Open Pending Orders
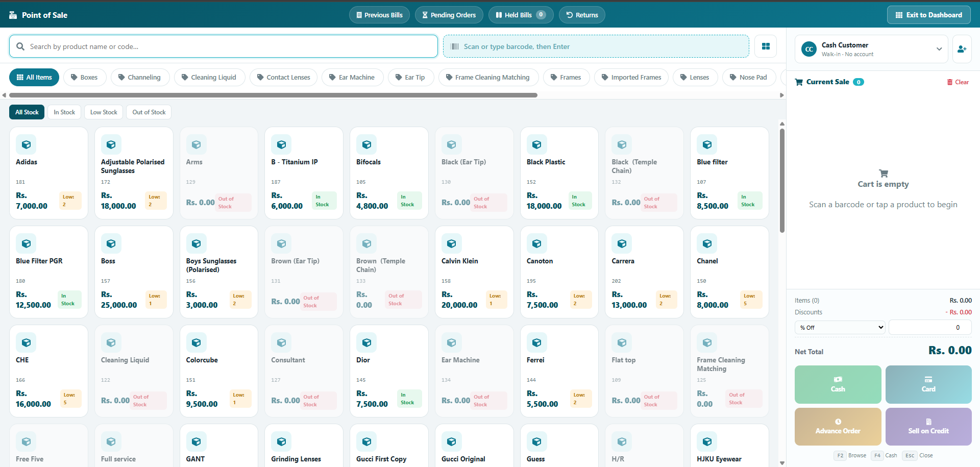Screen dimensions: 980x467 tap(449, 15)
